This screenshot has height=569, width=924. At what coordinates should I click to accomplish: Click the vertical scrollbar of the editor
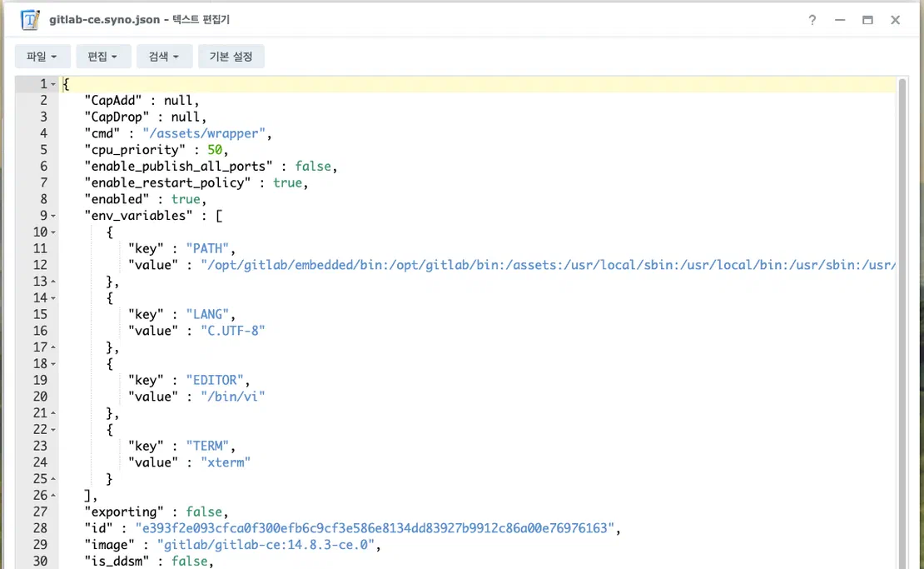[902, 323]
